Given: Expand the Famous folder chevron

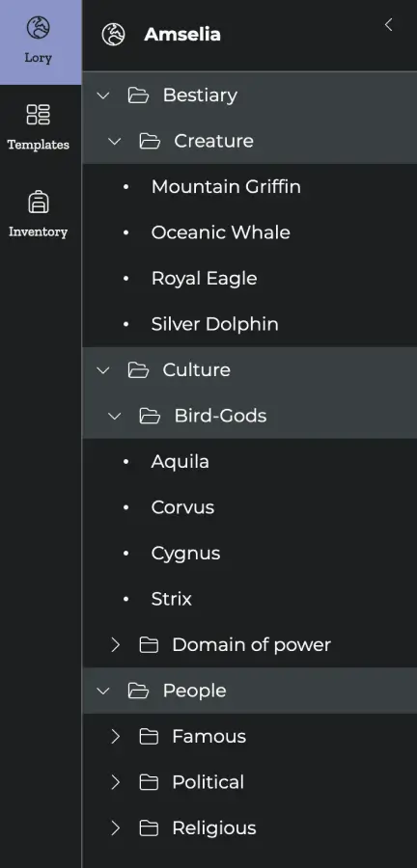Looking at the screenshot, I should tap(115, 736).
